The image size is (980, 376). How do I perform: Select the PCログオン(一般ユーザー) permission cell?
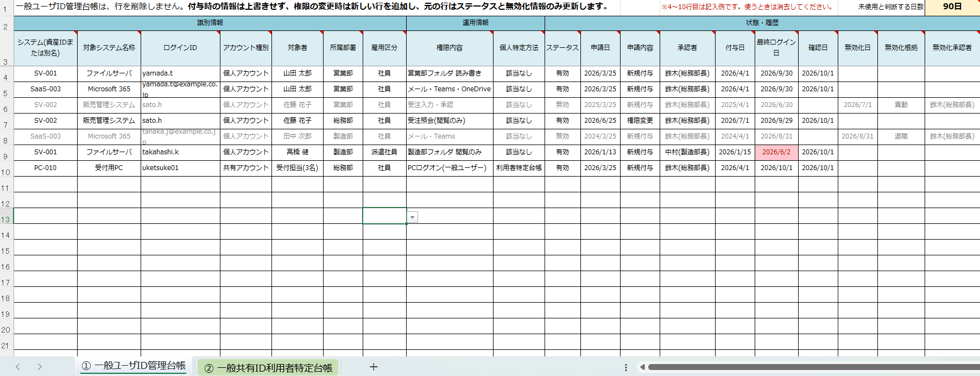point(450,168)
